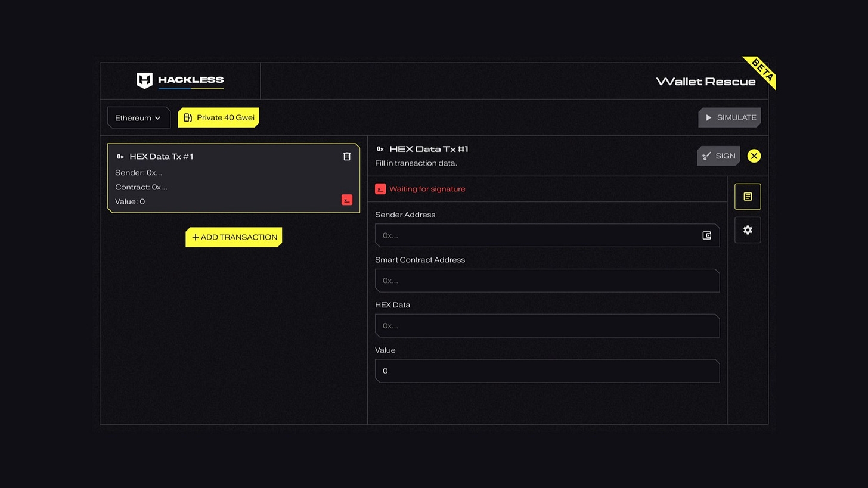Click wallet icon in Sender Address field

[x=707, y=235]
